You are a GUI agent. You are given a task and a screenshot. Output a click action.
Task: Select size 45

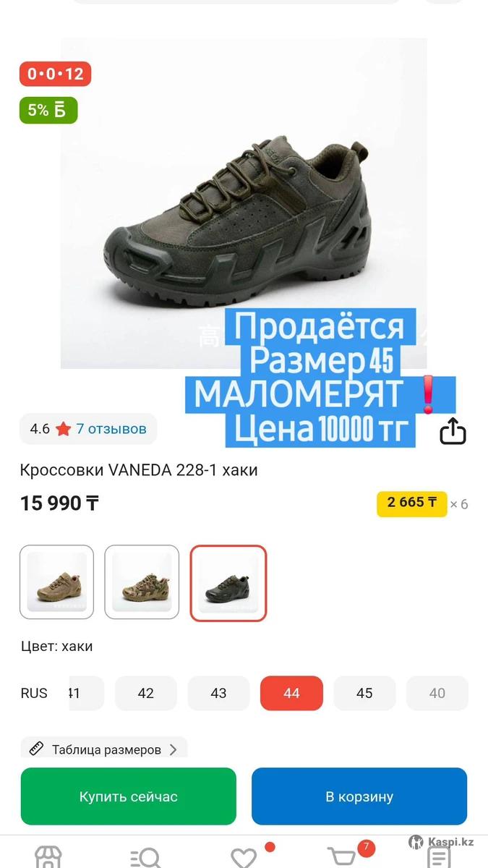click(364, 693)
